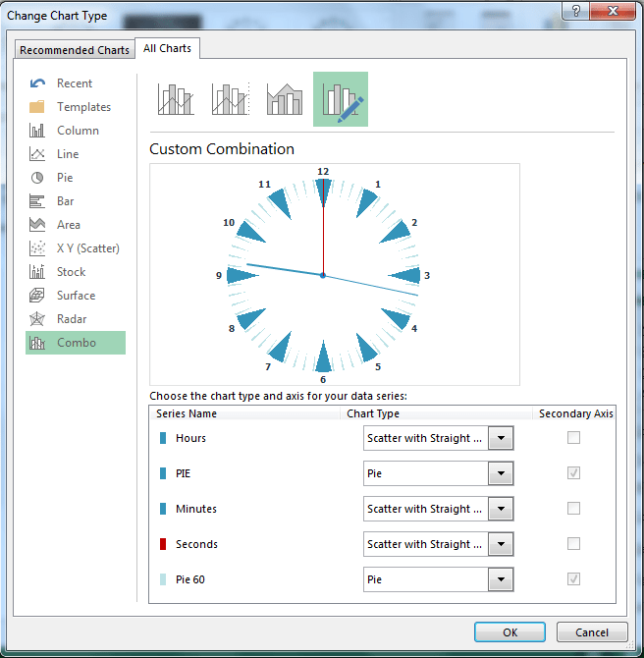Select the Stacked Area - Clustered Column icon
The width and height of the screenshot is (644, 658).
[285, 99]
